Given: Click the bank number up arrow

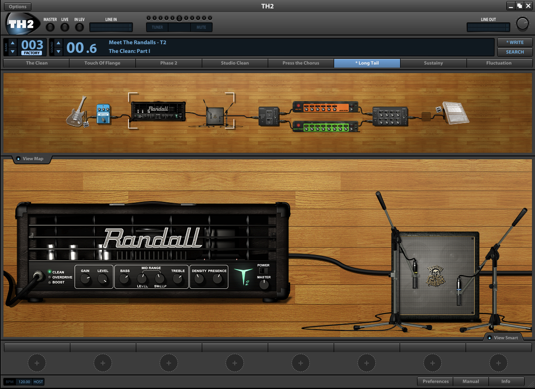Looking at the screenshot, I should 13,43.
